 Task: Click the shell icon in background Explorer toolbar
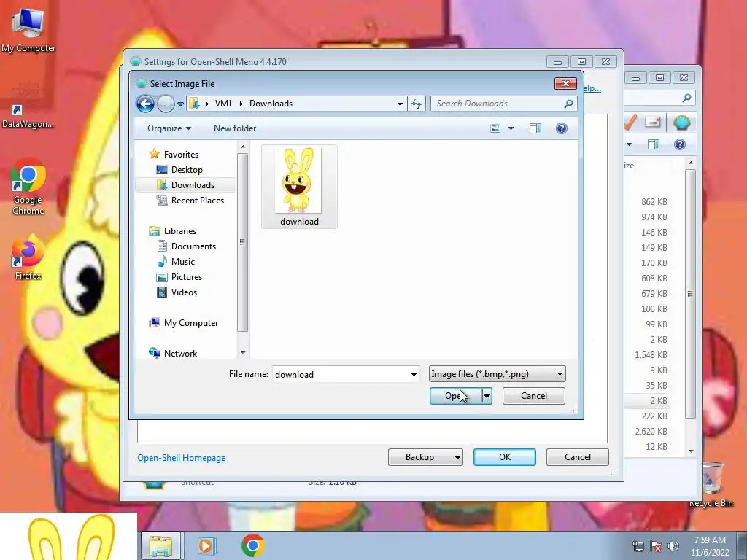(682, 122)
